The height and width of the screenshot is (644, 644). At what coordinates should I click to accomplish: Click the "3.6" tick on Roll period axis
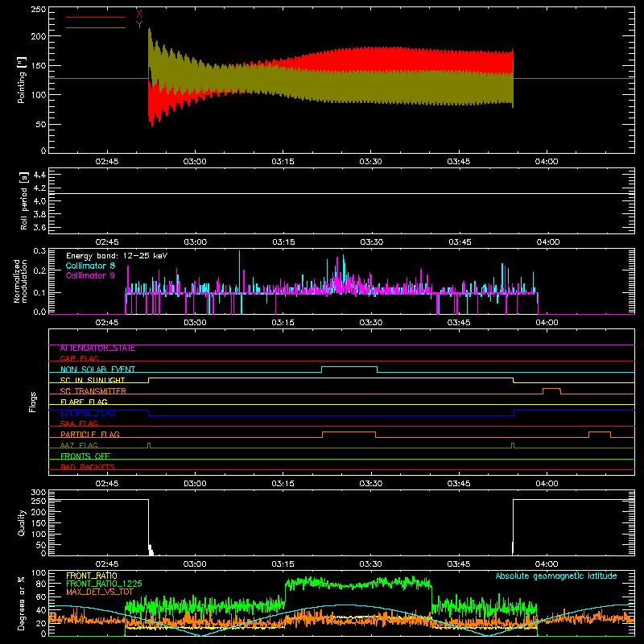[39, 228]
